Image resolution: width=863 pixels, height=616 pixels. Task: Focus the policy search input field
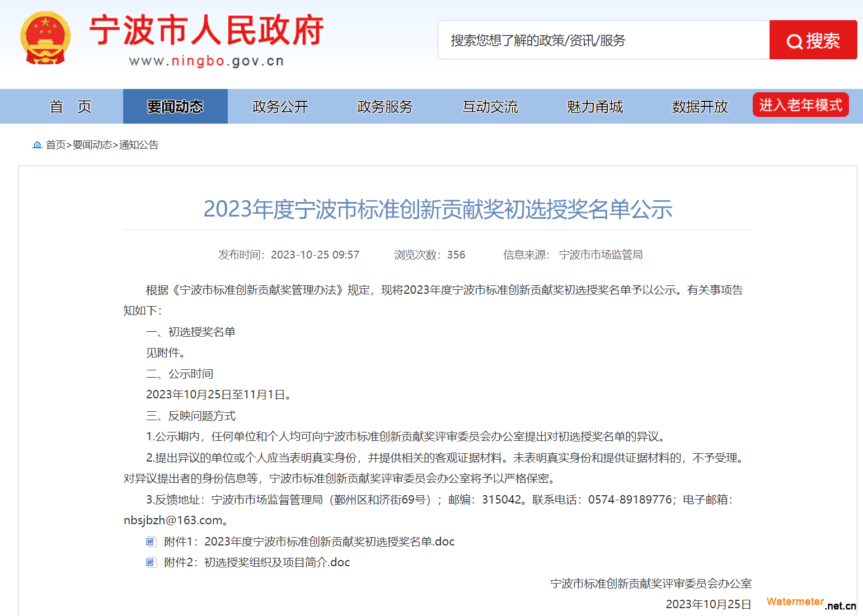click(x=603, y=40)
